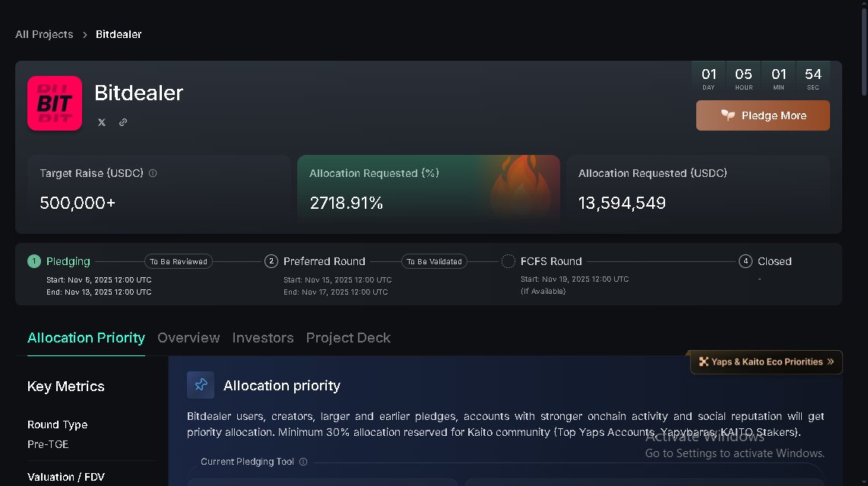Image resolution: width=868 pixels, height=486 pixels.
Task: Click the Bitdealer breadcrumb
Action: pyautogui.click(x=119, y=34)
